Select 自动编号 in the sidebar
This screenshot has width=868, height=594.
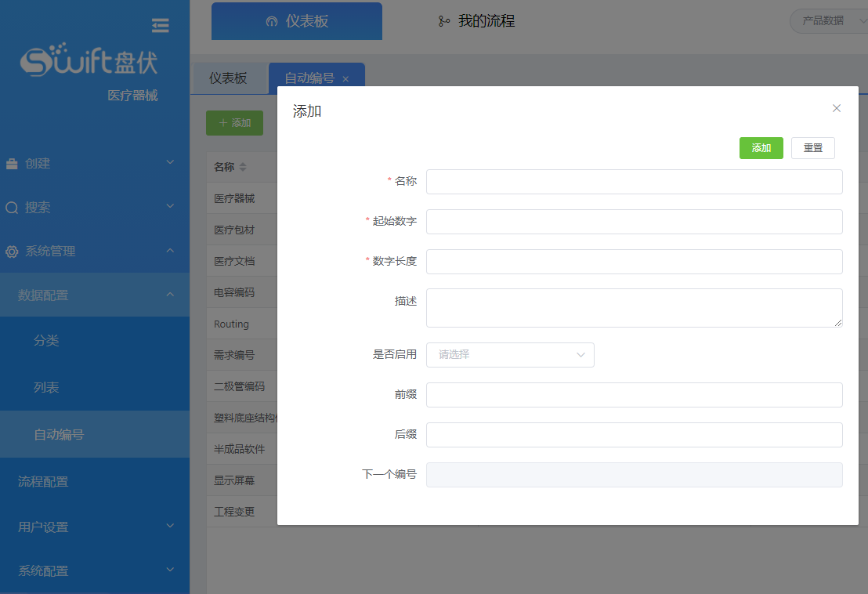click(95, 435)
